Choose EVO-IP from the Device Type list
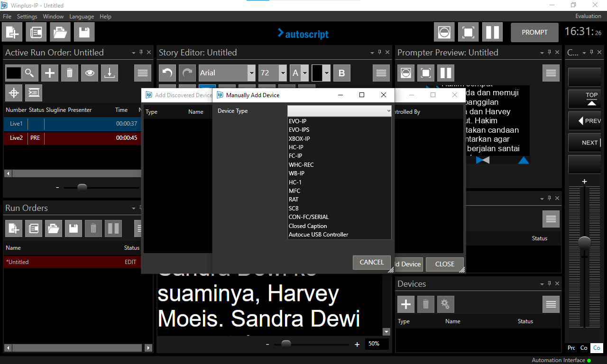607x364 pixels. point(340,121)
